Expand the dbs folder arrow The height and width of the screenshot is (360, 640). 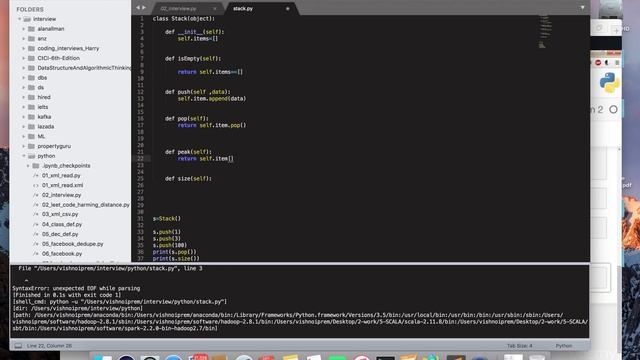pos(24,78)
